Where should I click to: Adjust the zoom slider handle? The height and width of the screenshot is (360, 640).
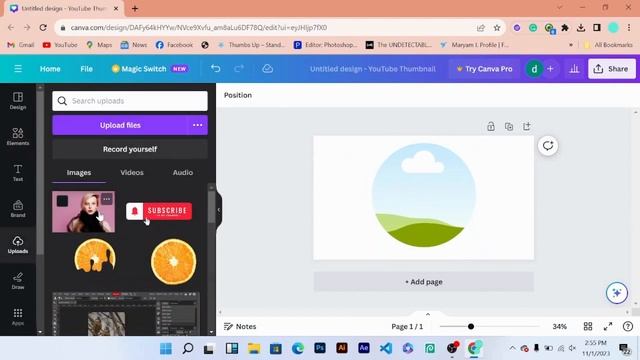coord(471,326)
